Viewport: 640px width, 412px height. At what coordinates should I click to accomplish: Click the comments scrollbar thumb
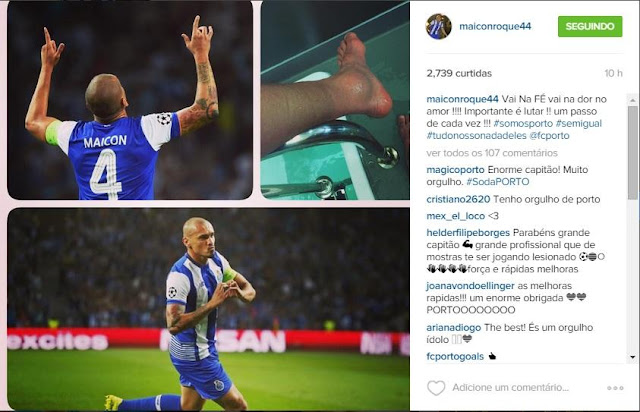[633, 153]
